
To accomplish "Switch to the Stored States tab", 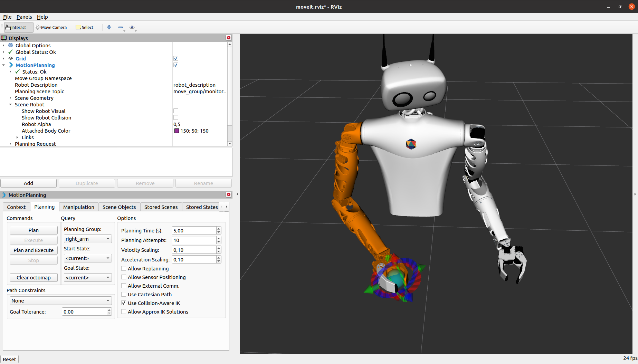I will (202, 207).
